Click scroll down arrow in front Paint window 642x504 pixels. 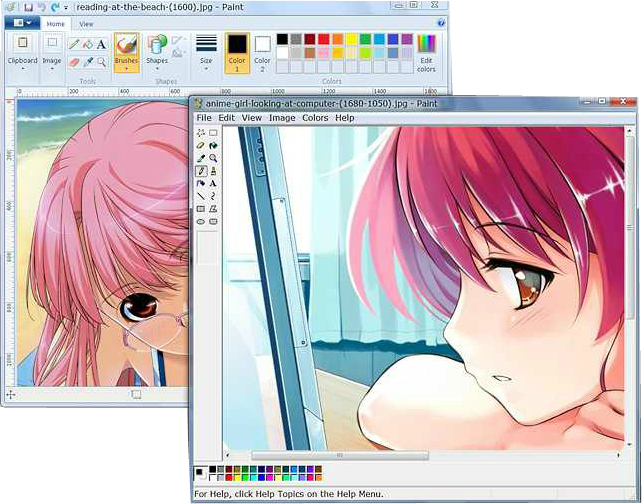click(x=630, y=444)
